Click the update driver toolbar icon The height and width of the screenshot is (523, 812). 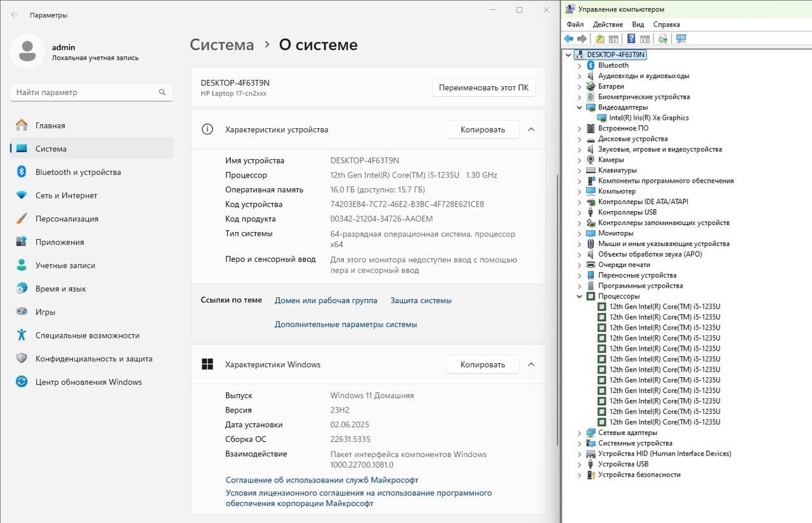pyautogui.click(x=663, y=39)
